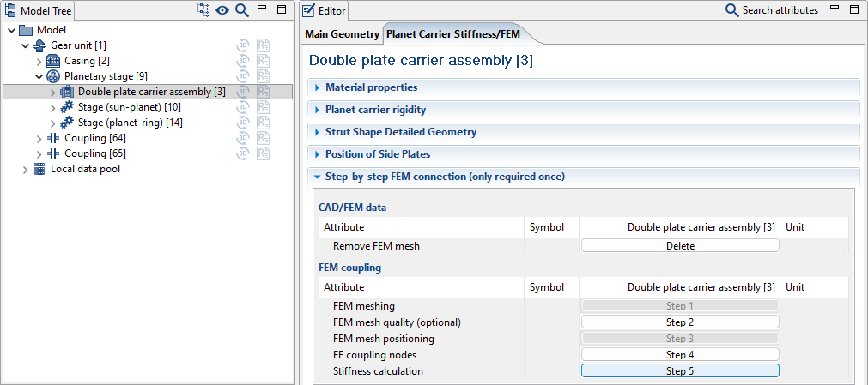
Task: Expand Local data pool node
Action: coord(26,169)
